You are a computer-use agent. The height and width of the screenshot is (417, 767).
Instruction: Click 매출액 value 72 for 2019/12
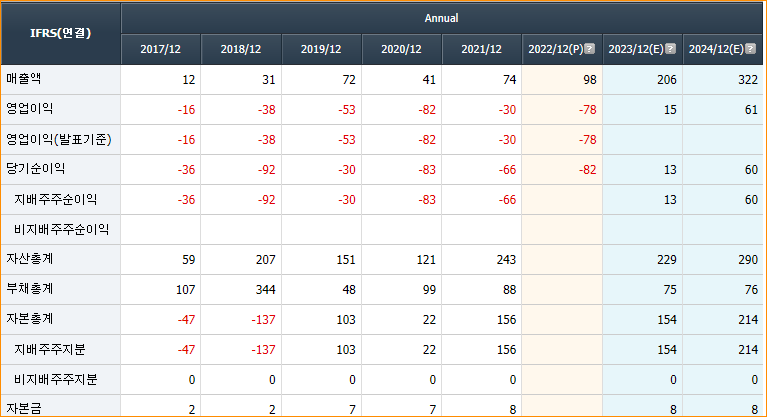pos(349,80)
